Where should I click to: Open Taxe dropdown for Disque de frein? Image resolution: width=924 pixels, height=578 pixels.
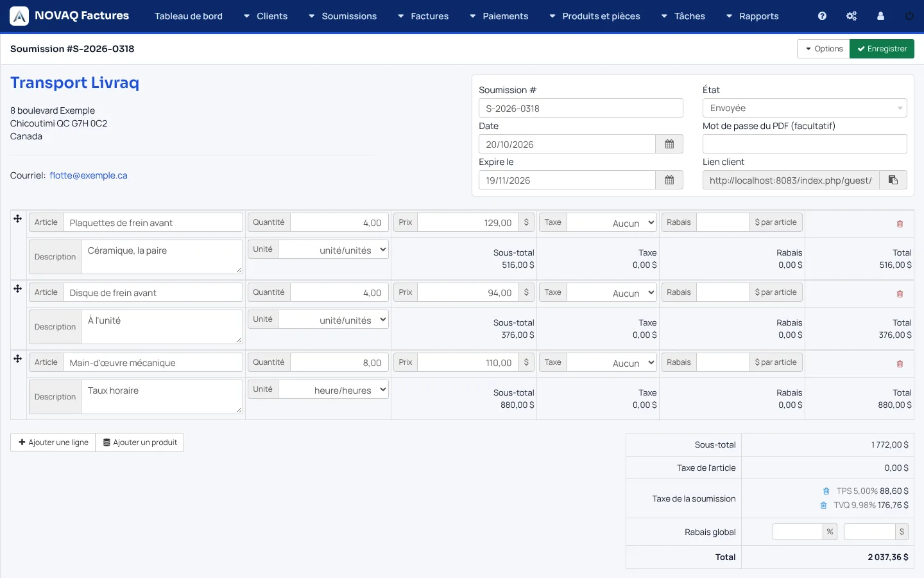612,292
